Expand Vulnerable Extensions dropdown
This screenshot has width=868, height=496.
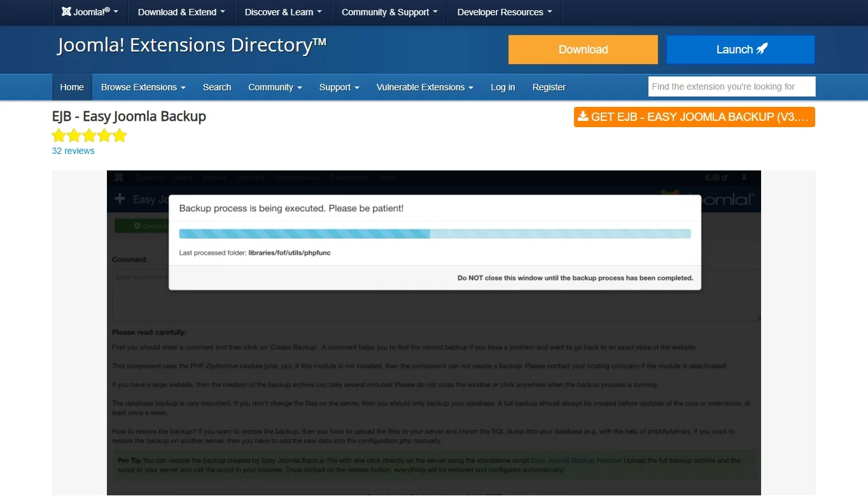point(424,87)
